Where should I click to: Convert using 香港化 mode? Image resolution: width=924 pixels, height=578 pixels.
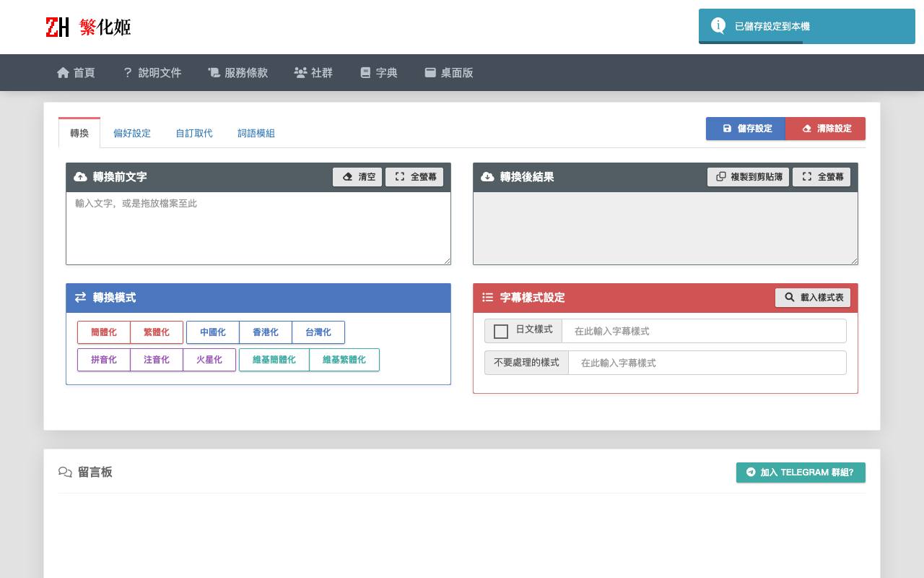(x=266, y=332)
